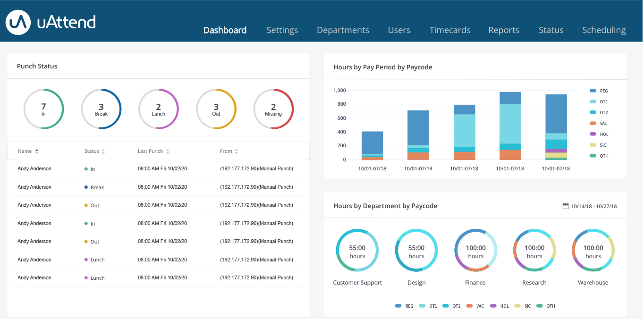This screenshot has height=319, width=644.
Task: Click the 10/14/18 - 10/27/18 date range
Action: click(x=593, y=206)
